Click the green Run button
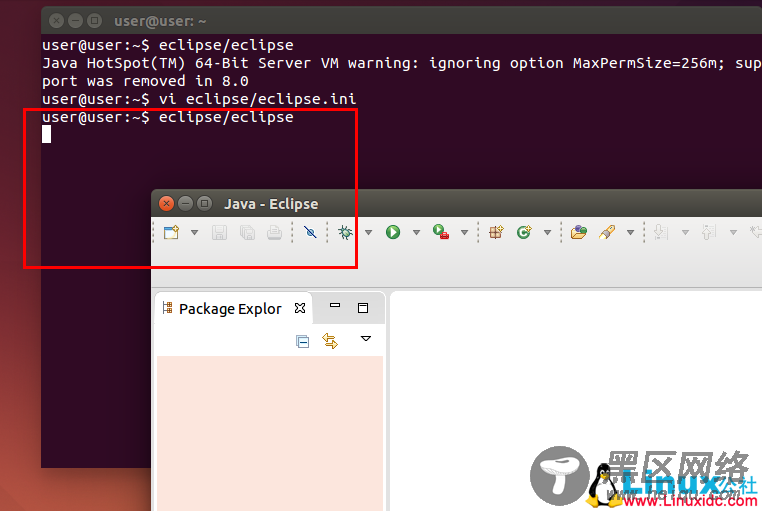 (x=393, y=232)
